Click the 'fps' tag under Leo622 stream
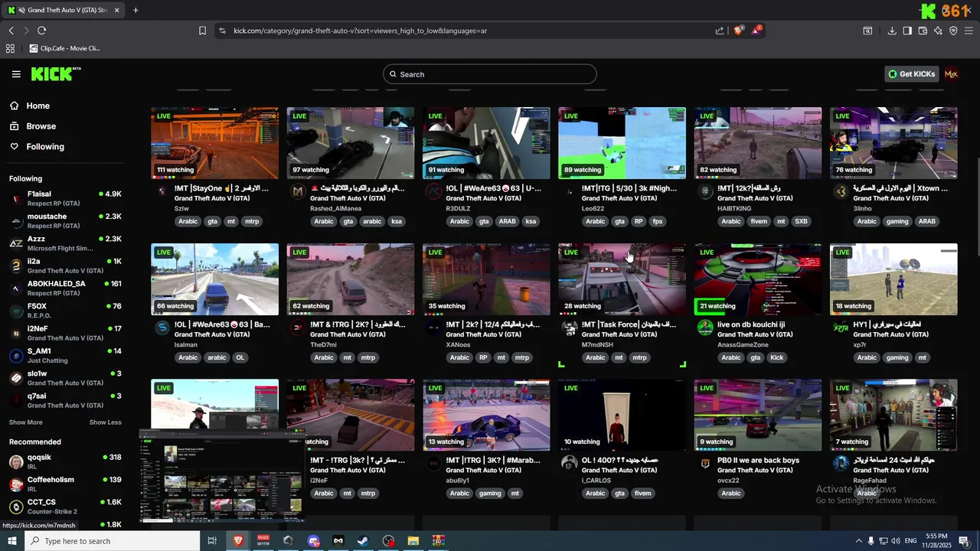The height and width of the screenshot is (551, 980). [657, 221]
